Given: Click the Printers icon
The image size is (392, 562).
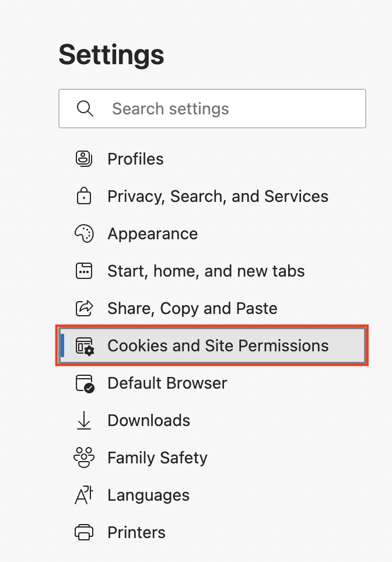Looking at the screenshot, I should (85, 532).
